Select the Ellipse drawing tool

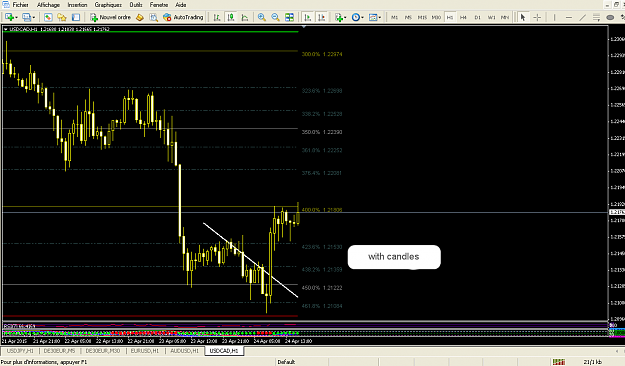point(610,17)
